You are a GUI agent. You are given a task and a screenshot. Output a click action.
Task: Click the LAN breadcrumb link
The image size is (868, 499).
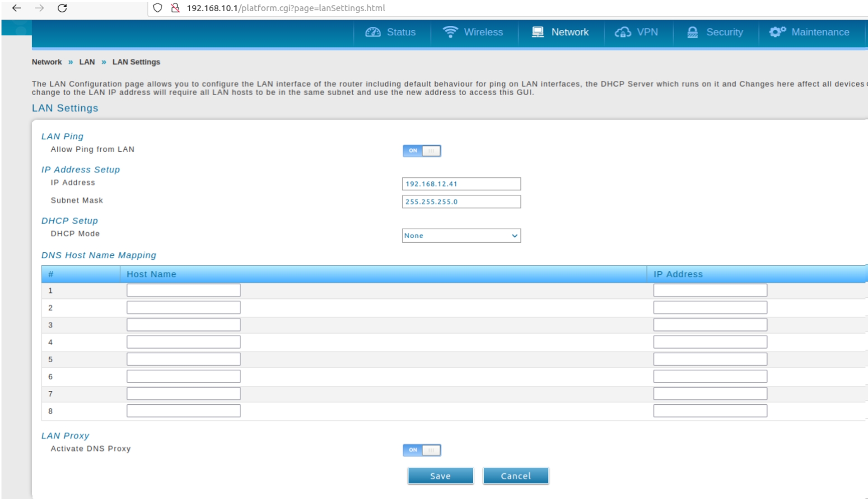87,62
